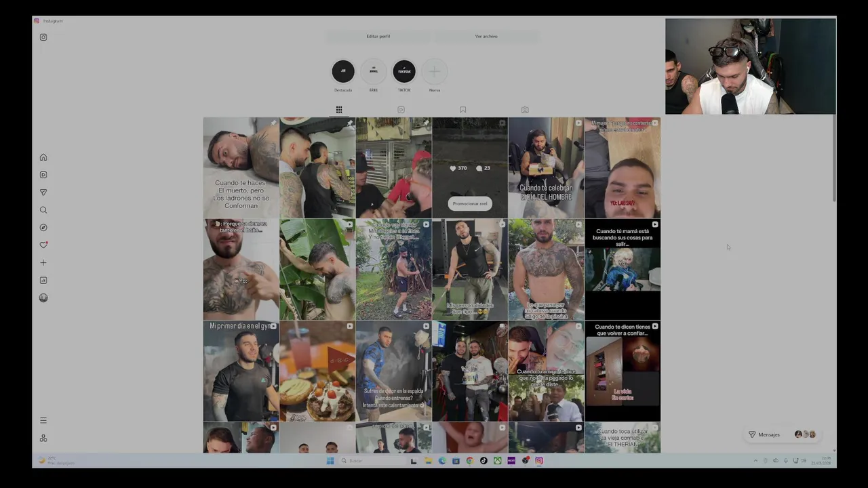
Task: Open the Windows Start menu
Action: click(330, 461)
